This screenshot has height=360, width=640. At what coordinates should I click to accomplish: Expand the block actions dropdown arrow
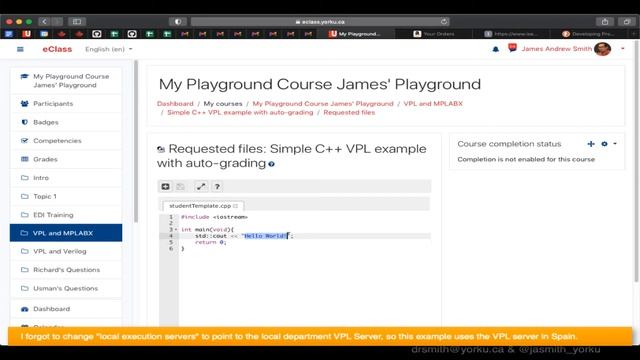pyautogui.click(x=615, y=144)
